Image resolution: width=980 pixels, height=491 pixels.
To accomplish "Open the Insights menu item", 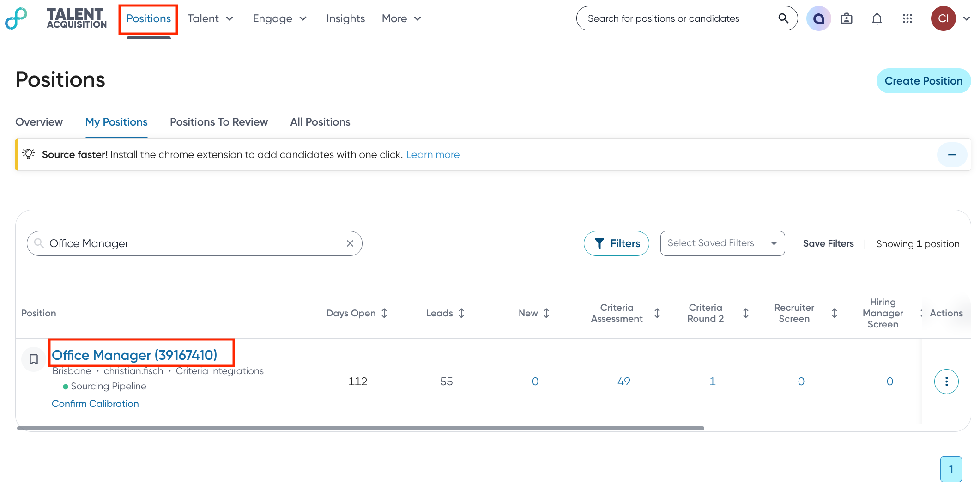I will 345,18.
